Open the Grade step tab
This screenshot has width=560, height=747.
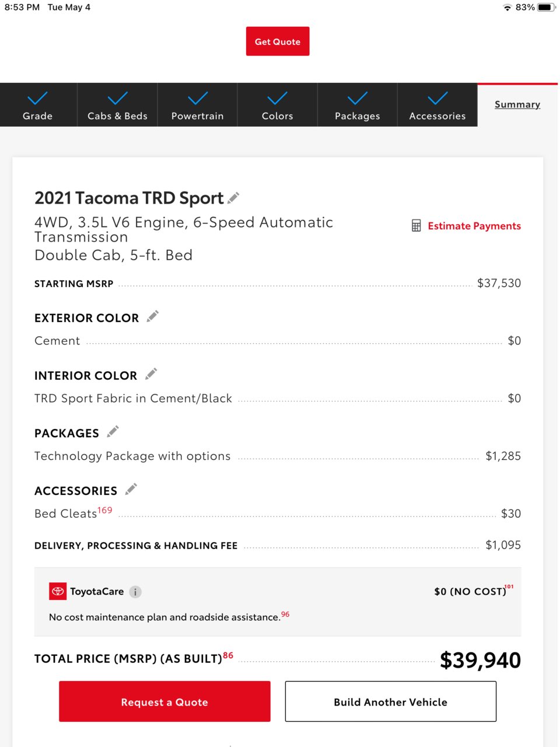coord(38,105)
